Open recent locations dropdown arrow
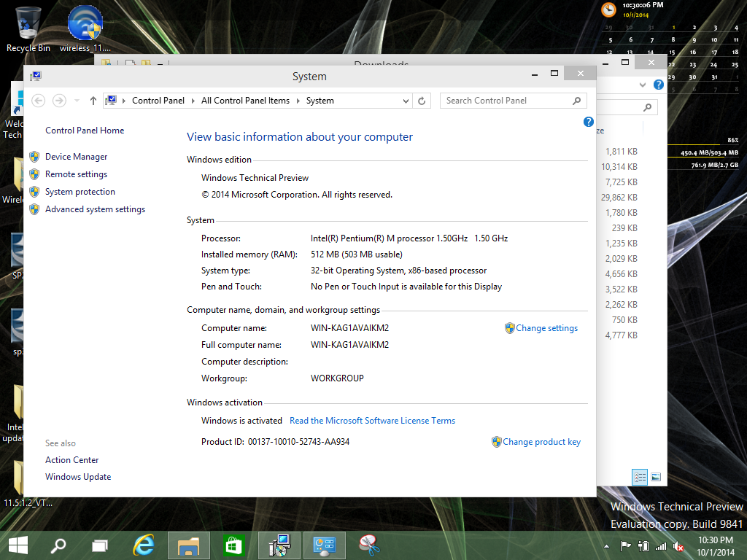 click(77, 101)
